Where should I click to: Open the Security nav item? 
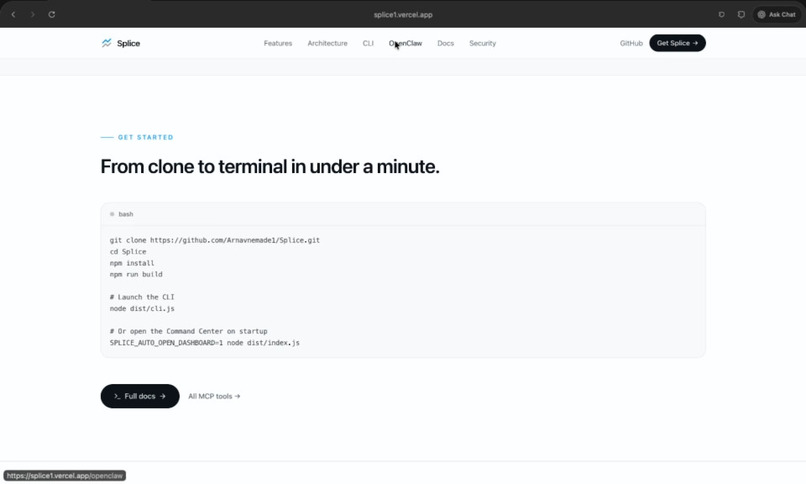pos(483,43)
